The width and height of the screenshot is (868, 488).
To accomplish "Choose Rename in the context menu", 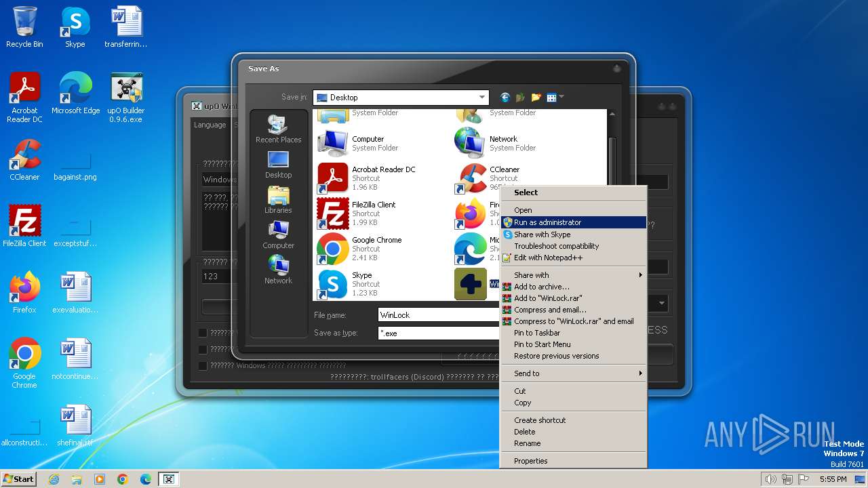I will (x=573, y=443).
